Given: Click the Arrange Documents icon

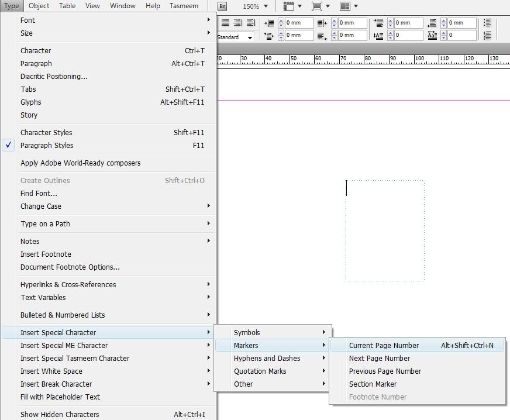Looking at the screenshot, I should 345,6.
